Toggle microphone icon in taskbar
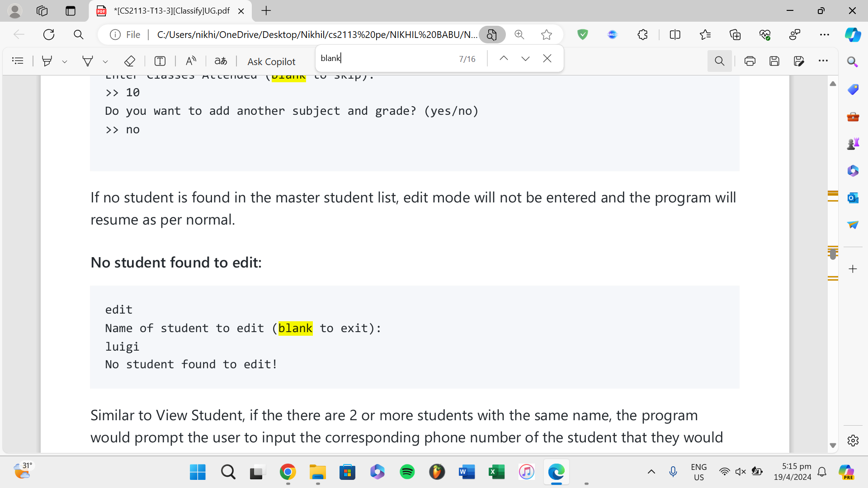This screenshot has height=488, width=868. tap(673, 472)
